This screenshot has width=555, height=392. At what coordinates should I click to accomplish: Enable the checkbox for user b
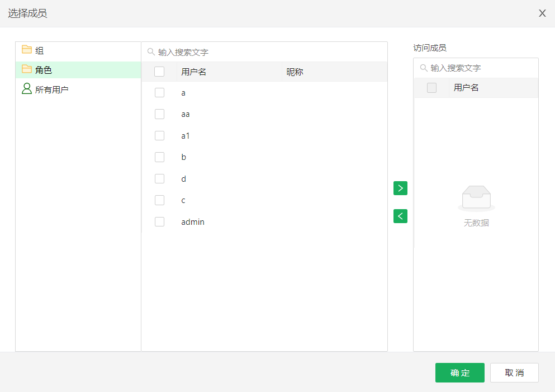point(159,157)
